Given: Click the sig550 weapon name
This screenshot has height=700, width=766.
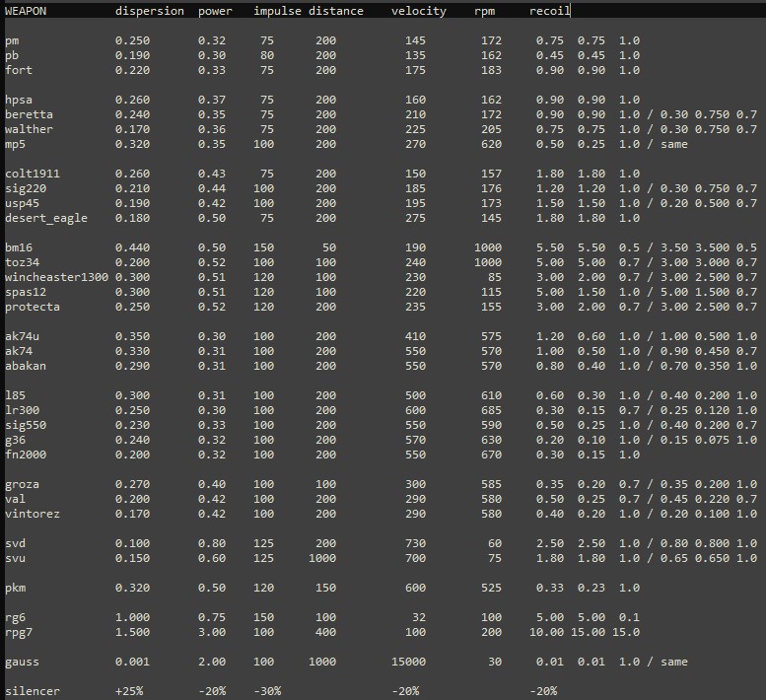Looking at the screenshot, I should tap(26, 426).
